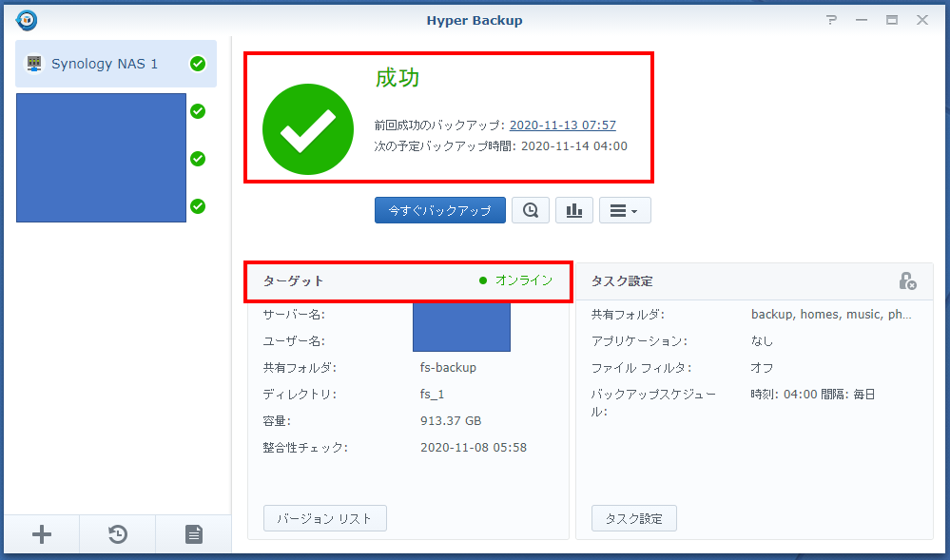Click the large green success checkmark
The width and height of the screenshot is (950, 560).
point(308,129)
